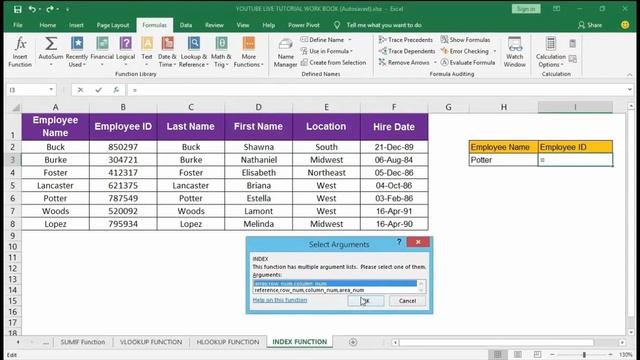Switch to Page Break Preview in status bar
640x360 pixels.
(537, 354)
